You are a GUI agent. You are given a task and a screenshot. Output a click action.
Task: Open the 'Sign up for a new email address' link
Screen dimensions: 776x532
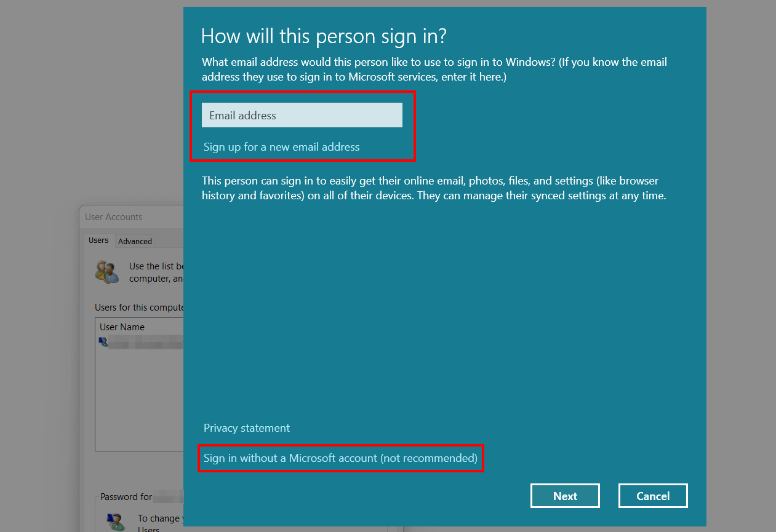pyautogui.click(x=281, y=147)
